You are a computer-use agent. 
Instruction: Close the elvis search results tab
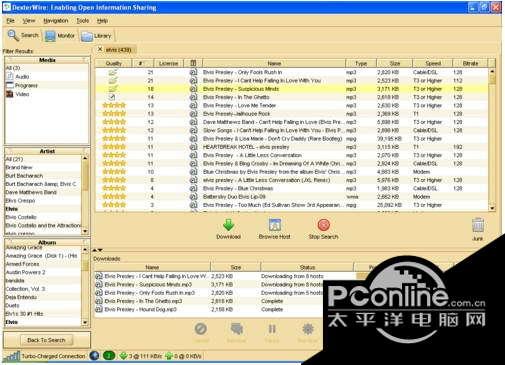[x=100, y=49]
